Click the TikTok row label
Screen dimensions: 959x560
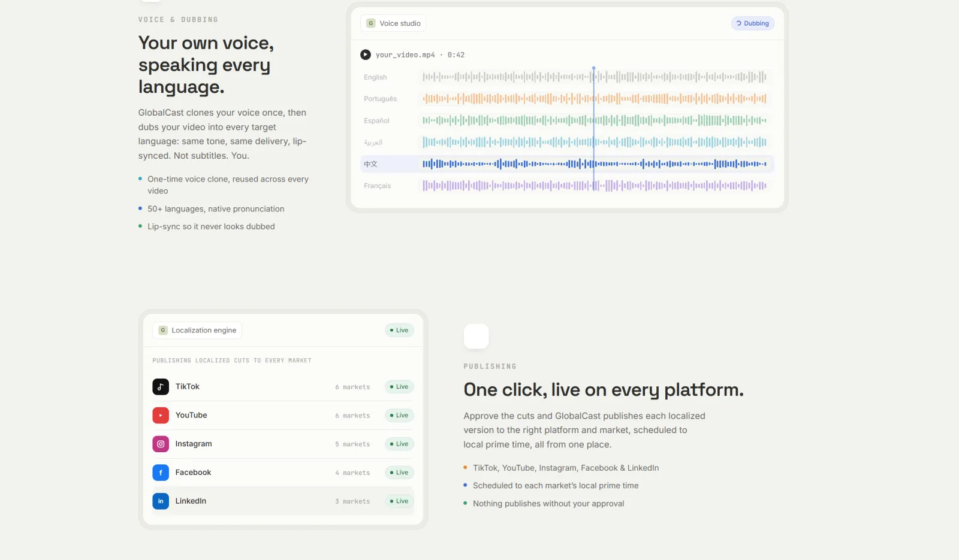[188, 387]
